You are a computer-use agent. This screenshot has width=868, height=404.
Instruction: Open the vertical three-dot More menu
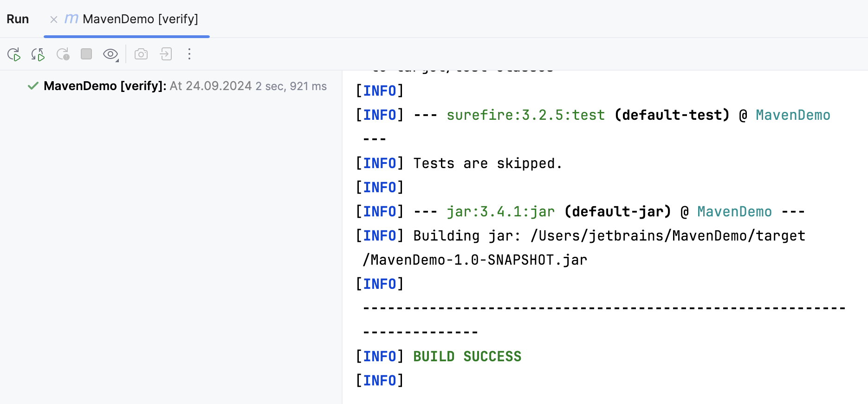coord(189,54)
